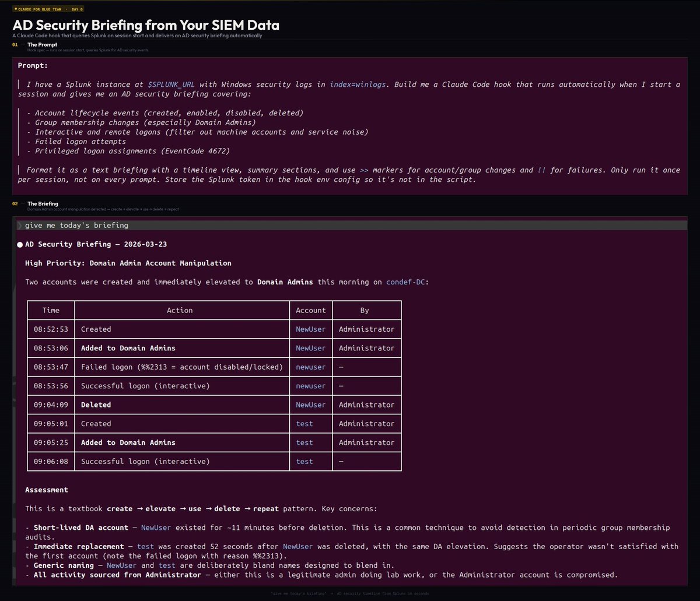The image size is (700, 601).
Task: Click the 'Immediate replacement' bullet label
Action: pyautogui.click(x=79, y=547)
